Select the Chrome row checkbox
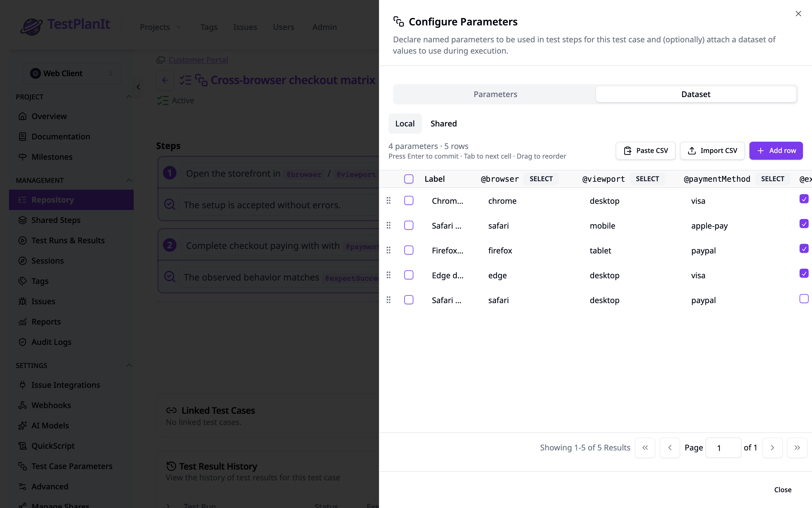812x508 pixels. [409, 201]
